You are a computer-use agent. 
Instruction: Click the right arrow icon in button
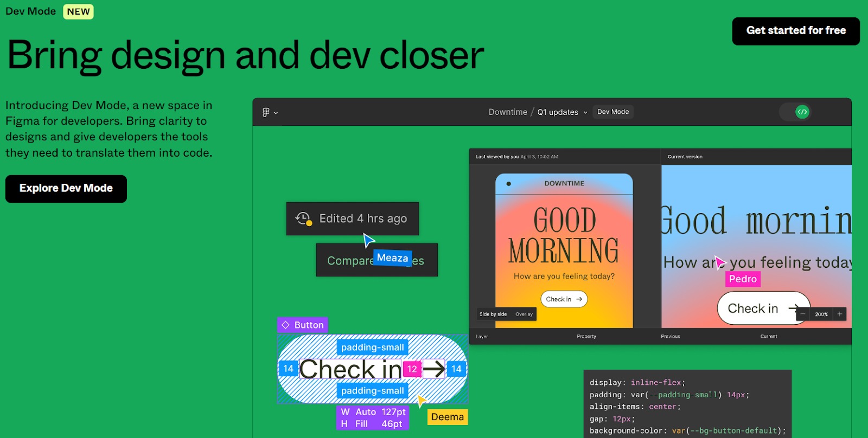tap(434, 369)
